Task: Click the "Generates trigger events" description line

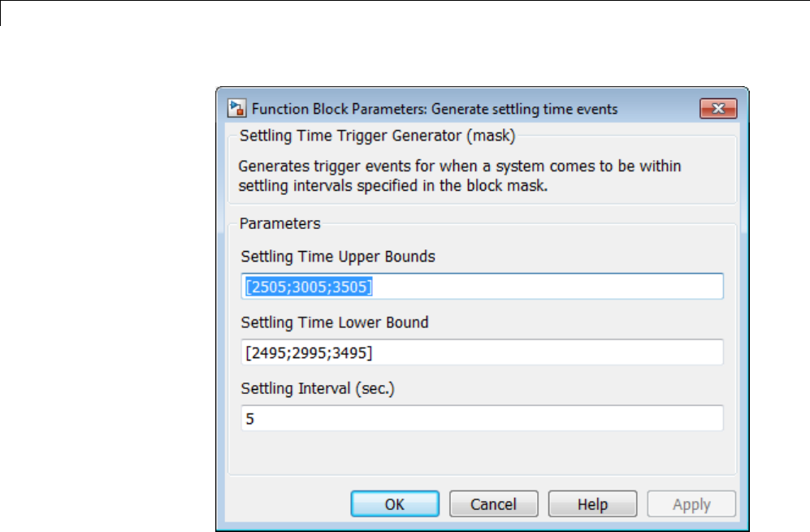Action: pos(460,167)
